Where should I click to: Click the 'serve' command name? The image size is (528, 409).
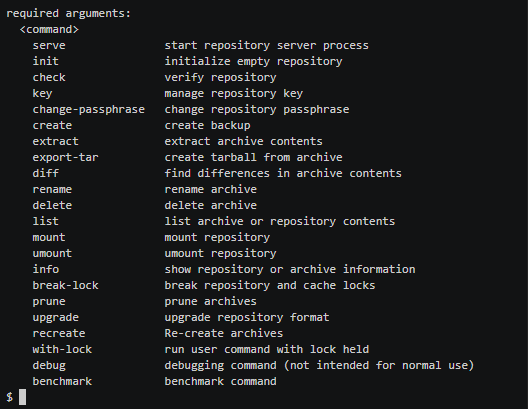point(49,45)
